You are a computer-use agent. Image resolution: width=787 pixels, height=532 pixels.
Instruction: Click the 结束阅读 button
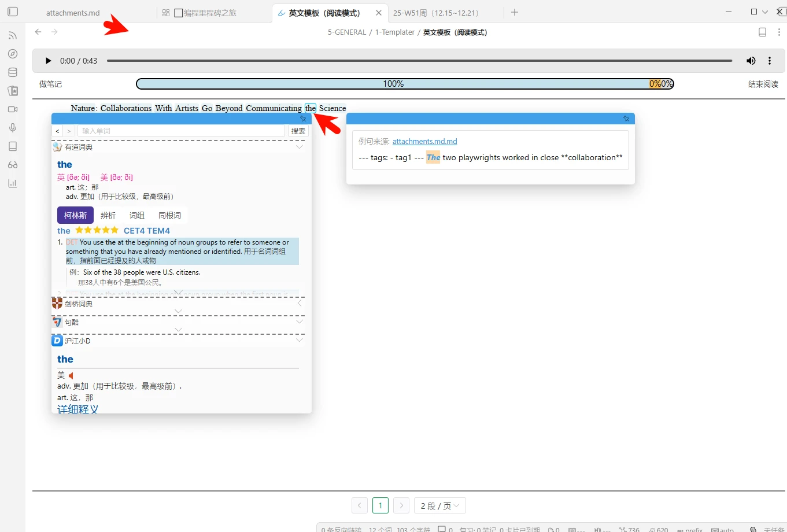pos(763,84)
